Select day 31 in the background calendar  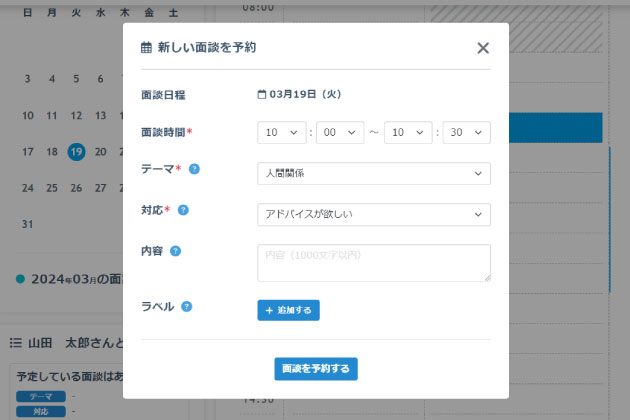(x=27, y=224)
